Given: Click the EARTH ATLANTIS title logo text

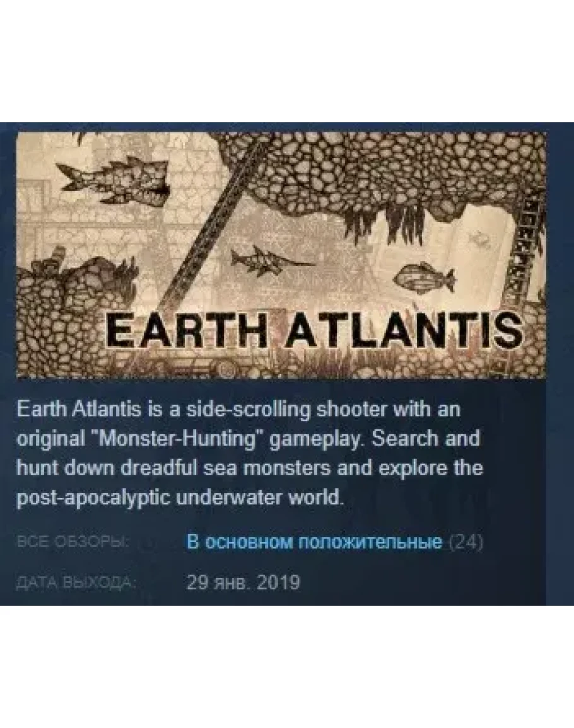Looking at the screenshot, I should click(x=313, y=330).
